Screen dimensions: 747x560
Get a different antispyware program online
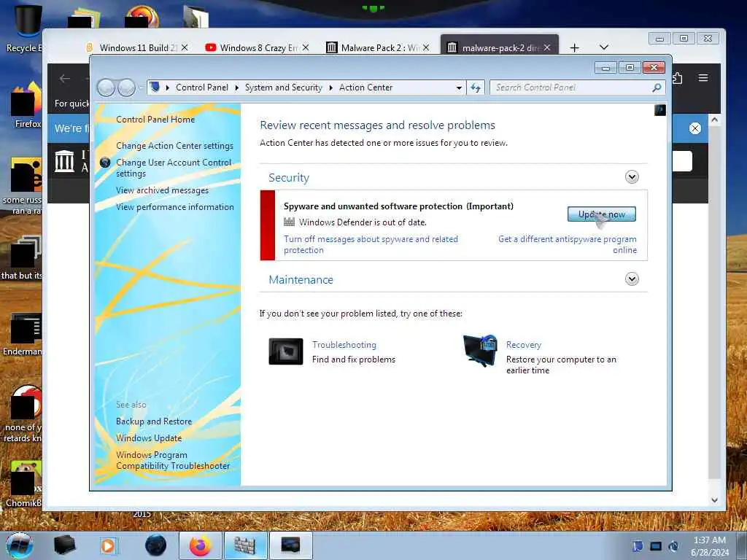567,244
